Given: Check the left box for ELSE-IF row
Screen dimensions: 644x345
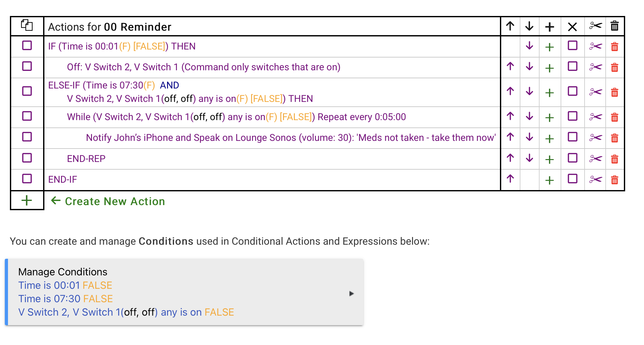Looking at the screenshot, I should (x=27, y=91).
